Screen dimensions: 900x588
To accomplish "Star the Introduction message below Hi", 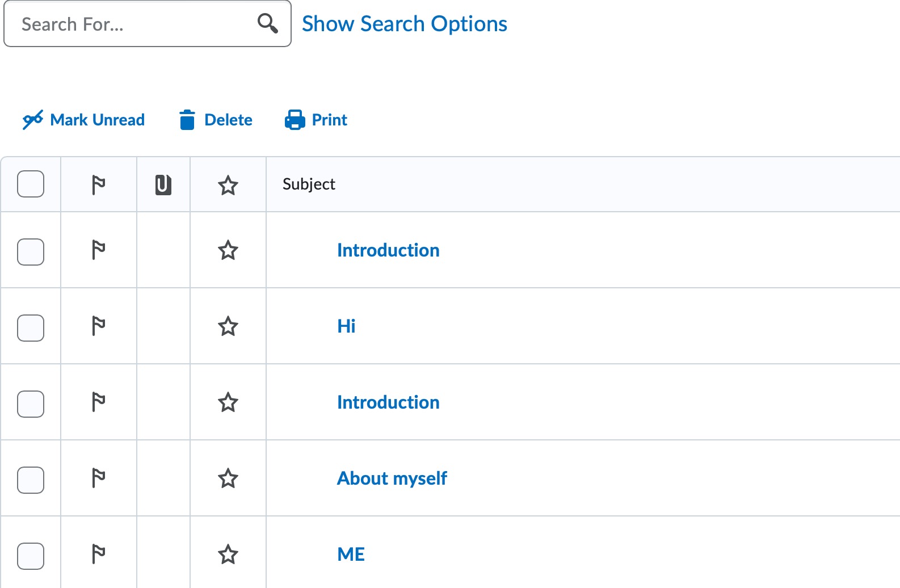I will tap(228, 402).
